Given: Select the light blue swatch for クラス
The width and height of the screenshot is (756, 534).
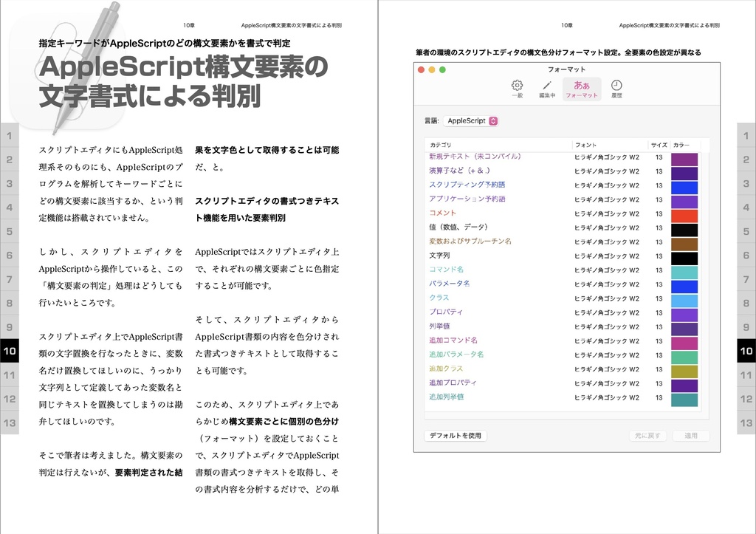Looking at the screenshot, I should point(684,297).
